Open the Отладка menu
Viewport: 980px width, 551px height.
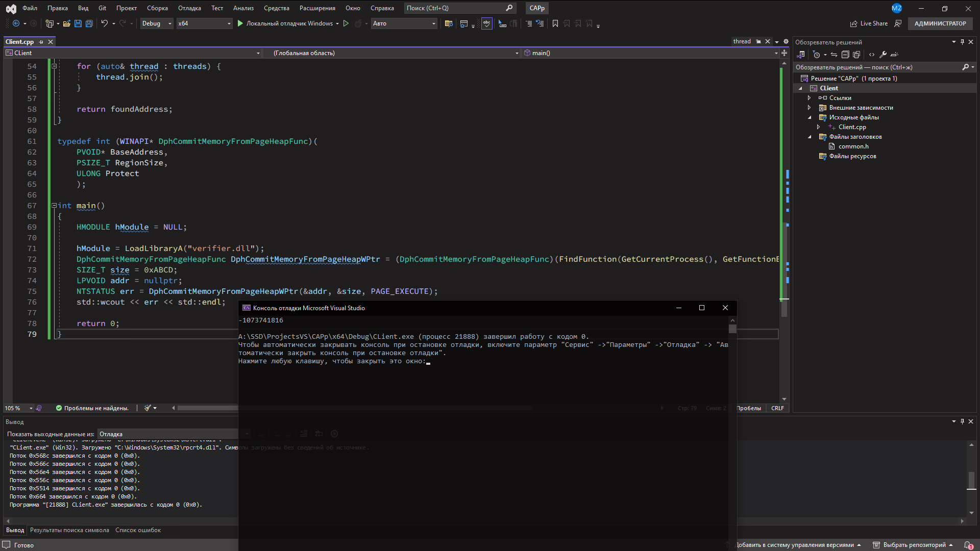coord(189,8)
